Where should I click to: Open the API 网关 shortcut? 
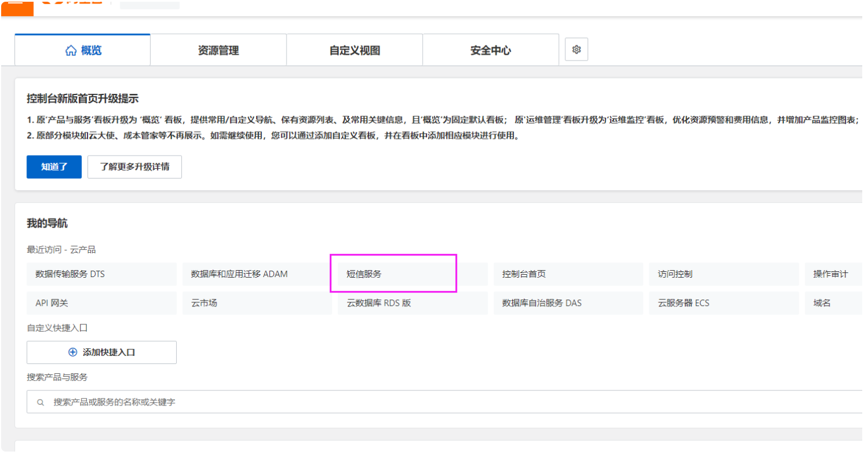point(101,303)
